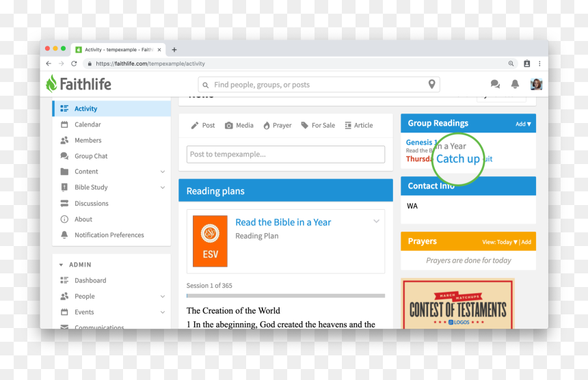
Task: Expand the Content section chevron
Action: [163, 172]
